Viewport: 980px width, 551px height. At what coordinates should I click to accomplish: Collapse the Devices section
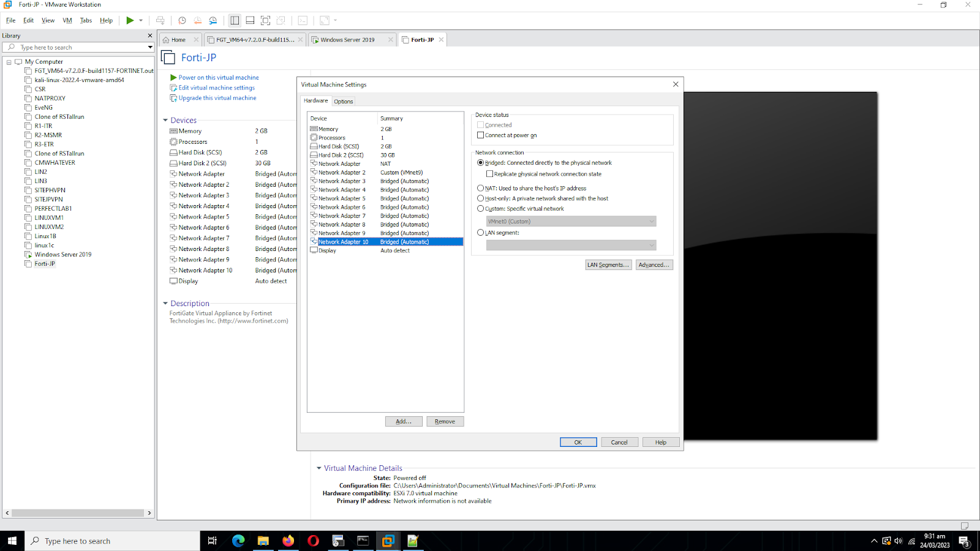(165, 121)
